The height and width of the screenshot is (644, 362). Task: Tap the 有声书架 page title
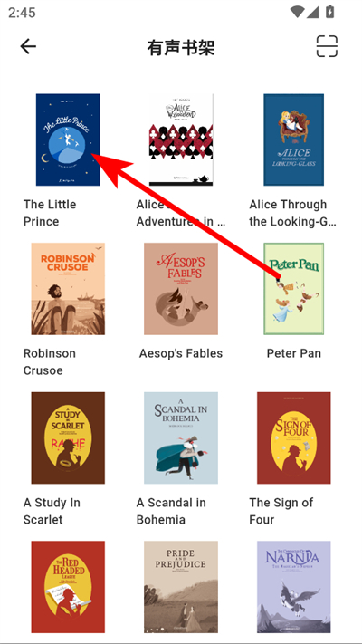tap(181, 48)
